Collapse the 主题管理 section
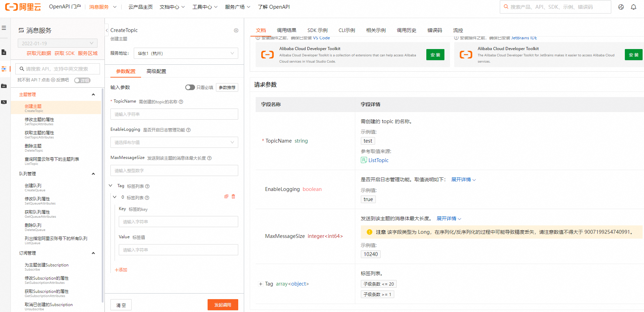 tap(93, 95)
